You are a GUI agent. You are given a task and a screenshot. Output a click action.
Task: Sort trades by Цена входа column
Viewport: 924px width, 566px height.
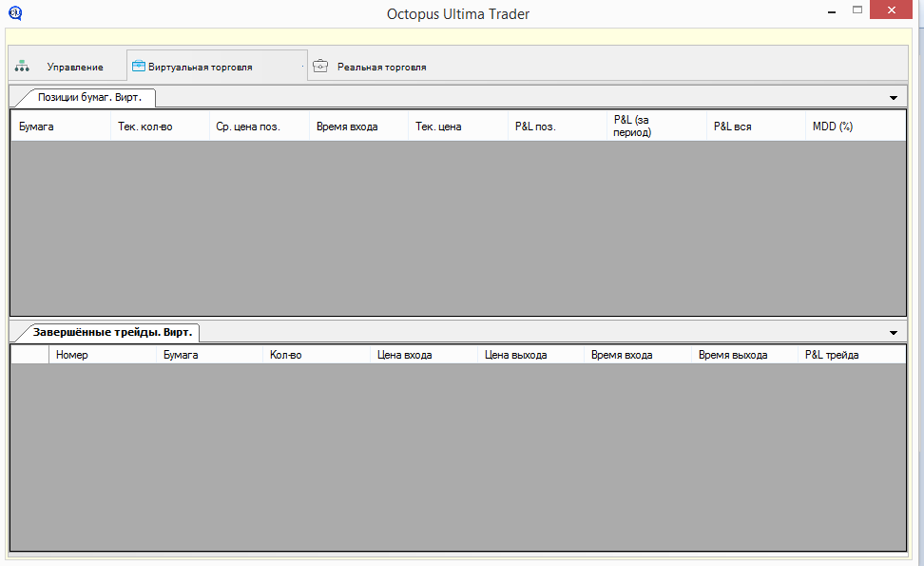(x=424, y=355)
